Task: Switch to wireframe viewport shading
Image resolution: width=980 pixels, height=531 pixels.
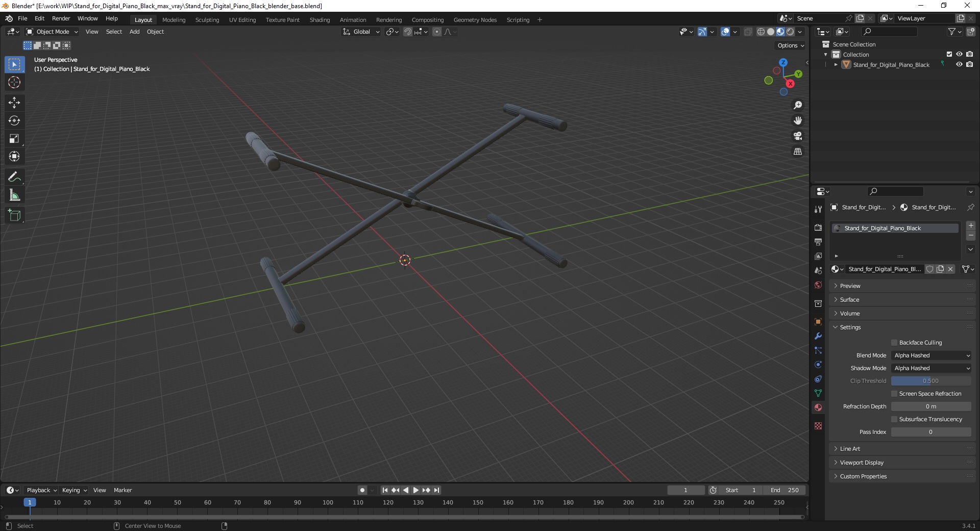Action: 761,32
